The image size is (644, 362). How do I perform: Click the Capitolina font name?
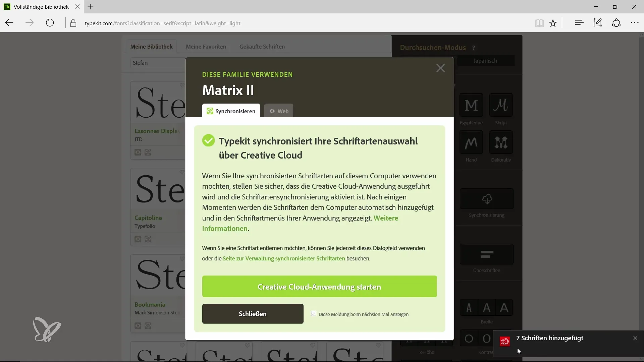point(148,218)
